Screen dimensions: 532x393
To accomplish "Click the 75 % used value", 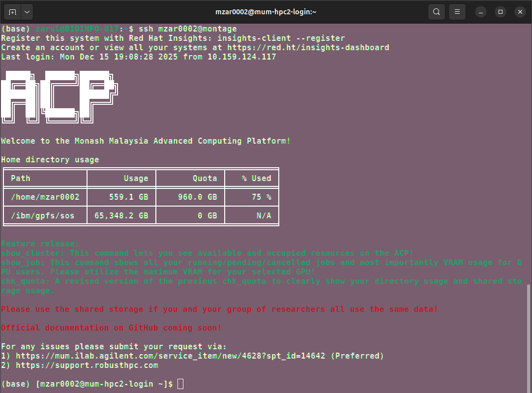I will 261,197.
